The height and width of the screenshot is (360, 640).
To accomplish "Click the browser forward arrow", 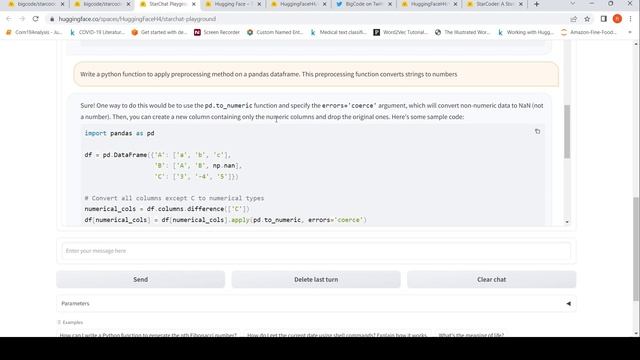I will 22,19.
